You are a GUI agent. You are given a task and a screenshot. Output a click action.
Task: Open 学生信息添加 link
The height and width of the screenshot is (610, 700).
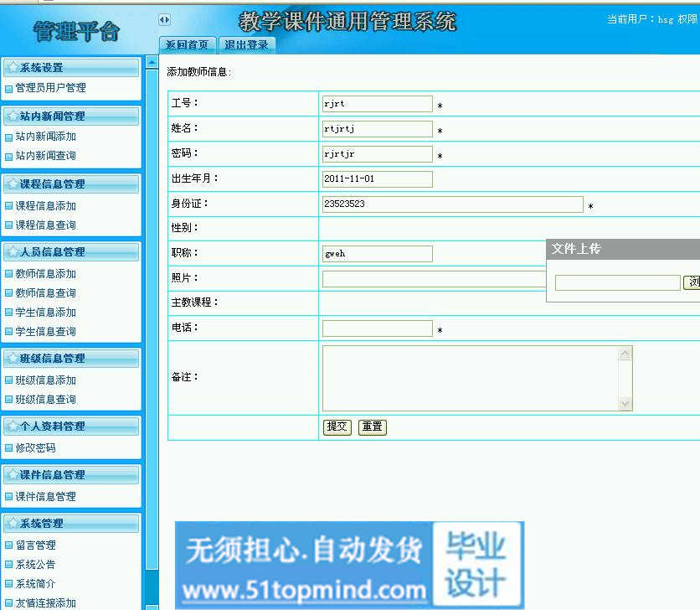(46, 313)
